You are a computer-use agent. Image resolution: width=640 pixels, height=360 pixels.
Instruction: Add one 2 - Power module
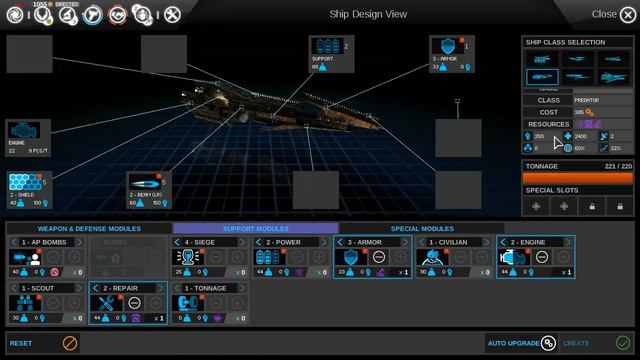319,257
